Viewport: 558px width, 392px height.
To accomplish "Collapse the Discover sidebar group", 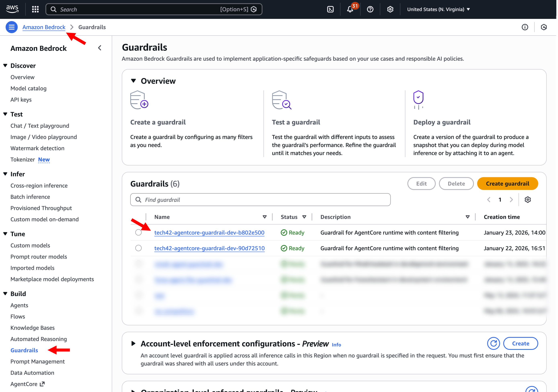I will pos(5,66).
